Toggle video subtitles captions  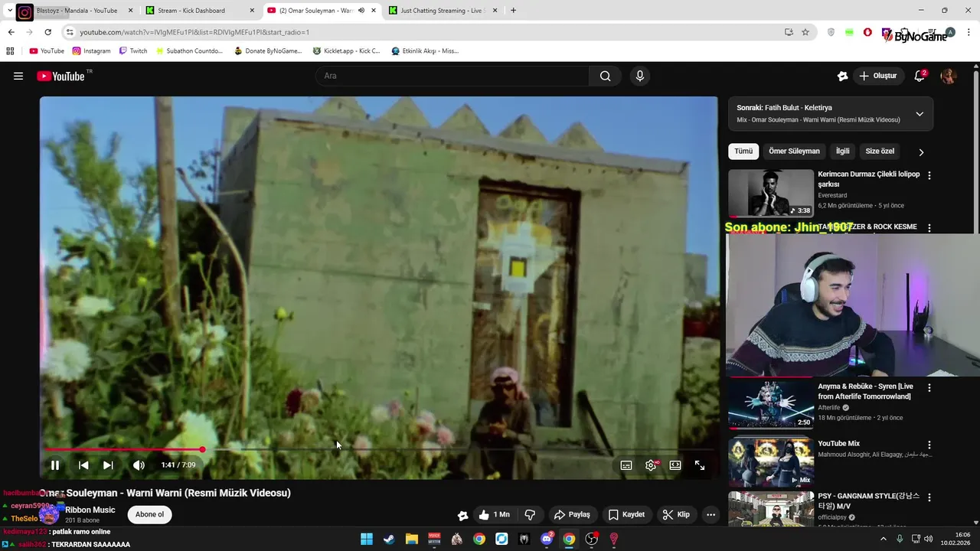click(x=626, y=465)
